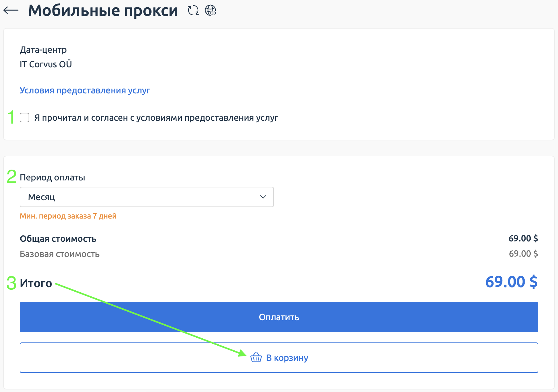Open the "Условия предоставления услуг" link
Image resolution: width=558 pixels, height=392 pixels.
pyautogui.click(x=85, y=91)
